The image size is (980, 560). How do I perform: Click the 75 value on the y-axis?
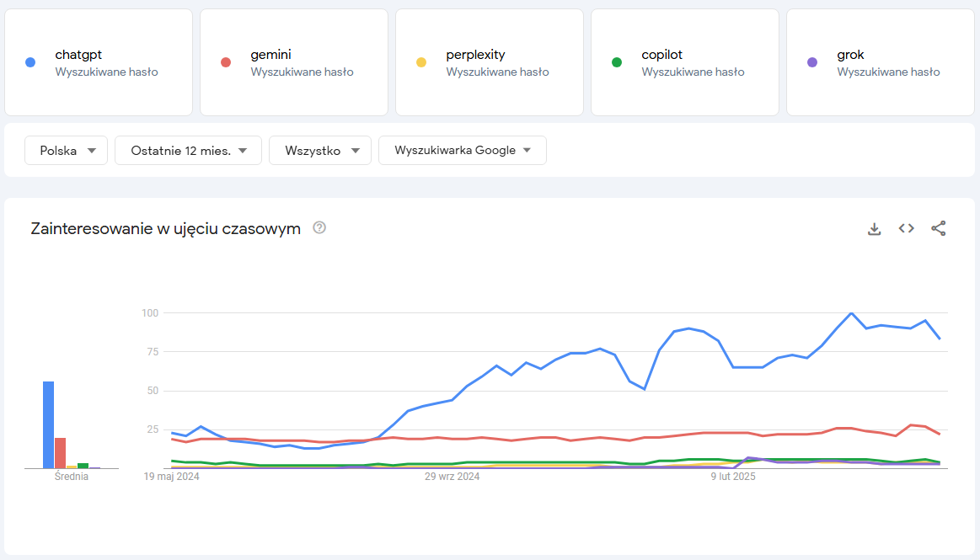point(153,351)
